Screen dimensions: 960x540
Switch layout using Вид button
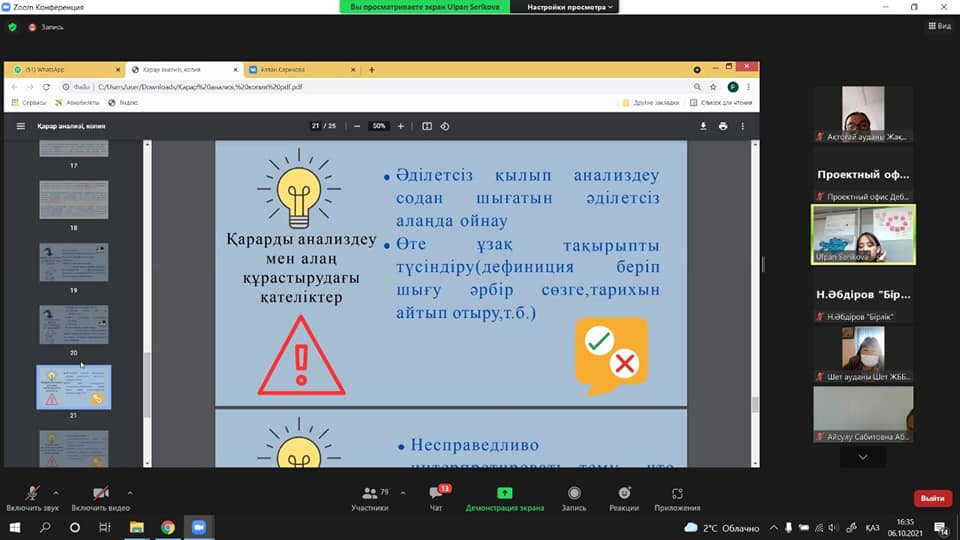[x=940, y=26]
